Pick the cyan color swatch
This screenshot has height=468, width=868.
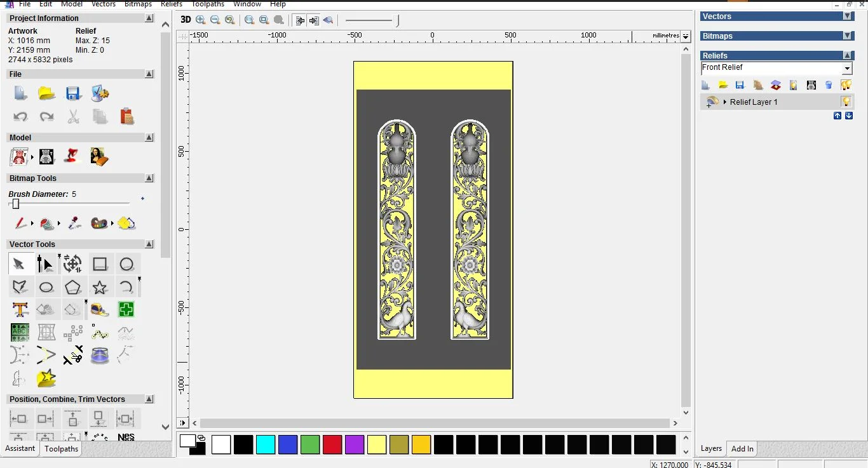click(x=266, y=445)
